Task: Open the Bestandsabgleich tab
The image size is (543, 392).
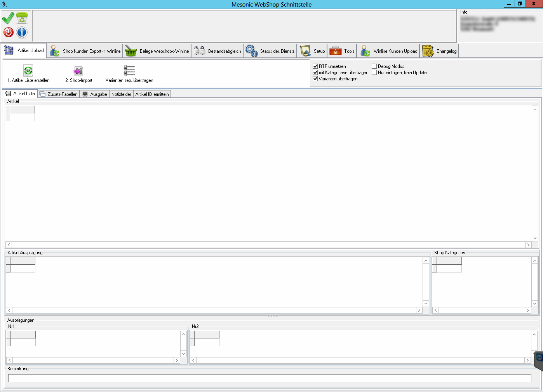Action: (x=217, y=51)
